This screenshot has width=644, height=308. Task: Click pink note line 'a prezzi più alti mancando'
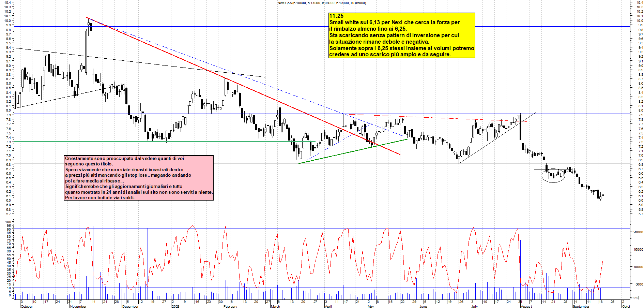pyautogui.click(x=128, y=175)
